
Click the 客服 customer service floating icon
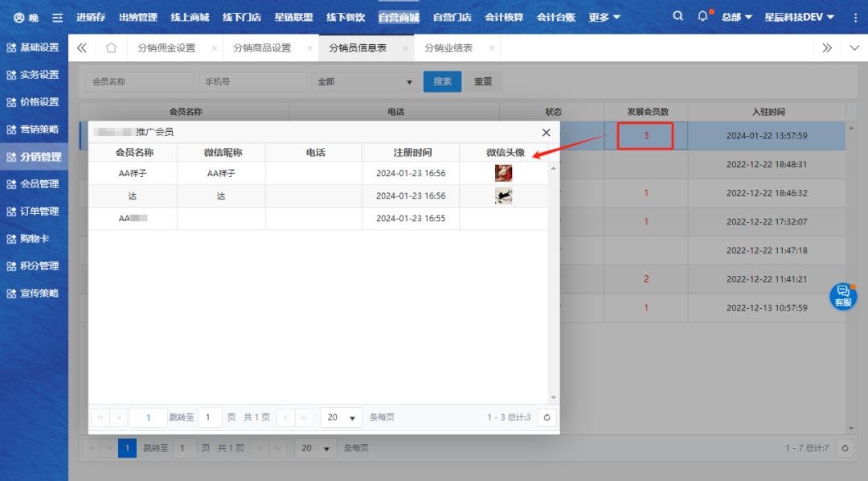point(843,296)
